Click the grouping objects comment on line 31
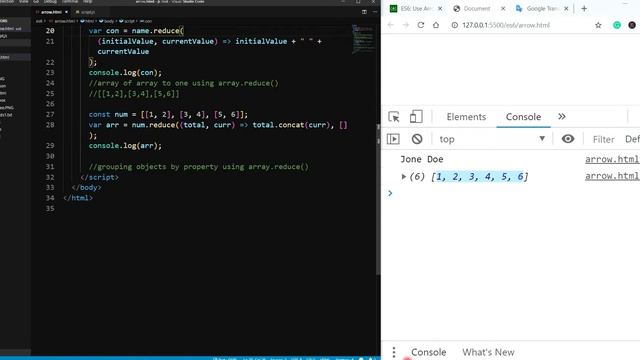This screenshot has height=360, width=640. (x=198, y=167)
